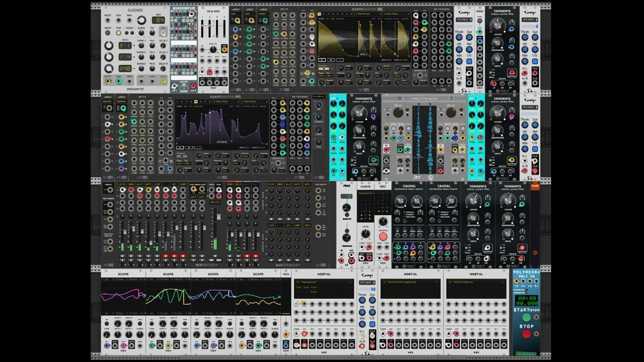Select SIDECHAIN scope option in yellow ShapeMaster

[x=340, y=19]
